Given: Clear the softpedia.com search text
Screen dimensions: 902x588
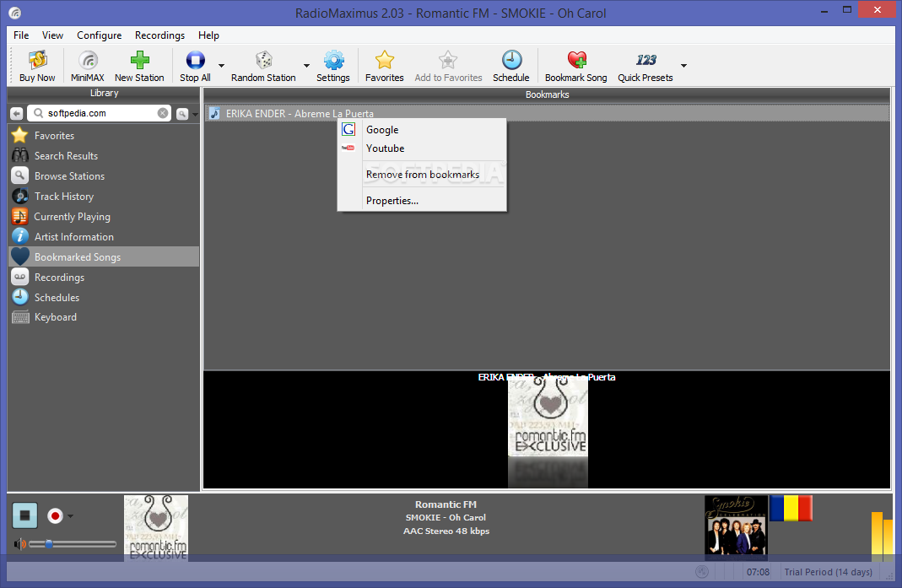Looking at the screenshot, I should coord(163,113).
